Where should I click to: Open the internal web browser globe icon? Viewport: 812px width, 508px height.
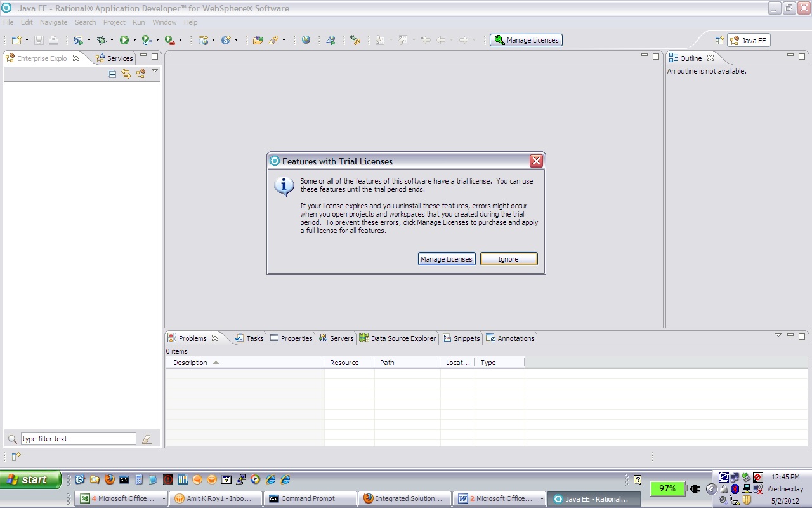pos(306,40)
